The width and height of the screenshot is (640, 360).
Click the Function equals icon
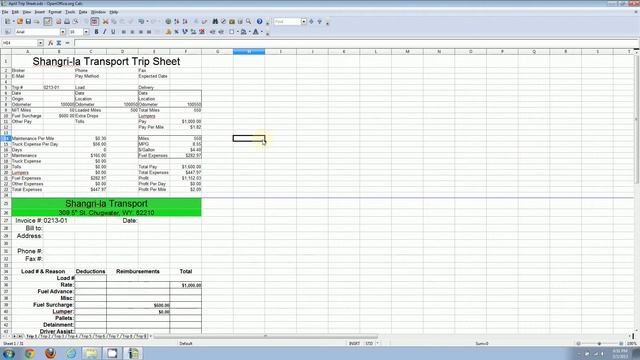point(67,43)
